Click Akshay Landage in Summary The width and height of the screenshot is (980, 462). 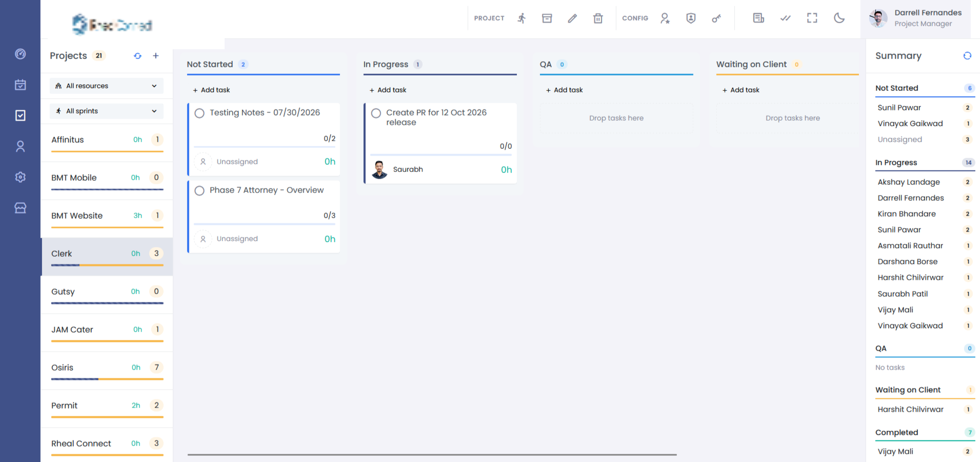(908, 182)
